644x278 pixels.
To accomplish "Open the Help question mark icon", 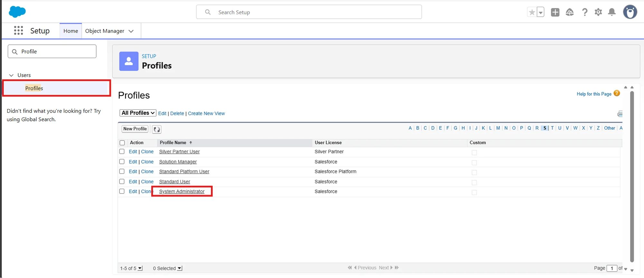I will click(585, 12).
